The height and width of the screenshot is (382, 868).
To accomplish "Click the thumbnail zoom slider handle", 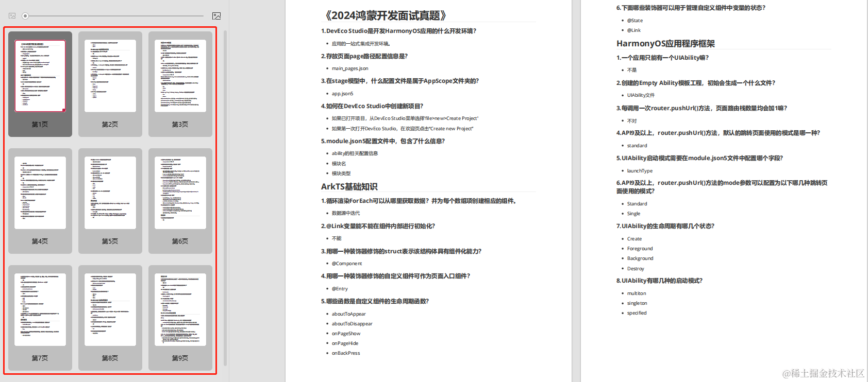I will click(25, 16).
